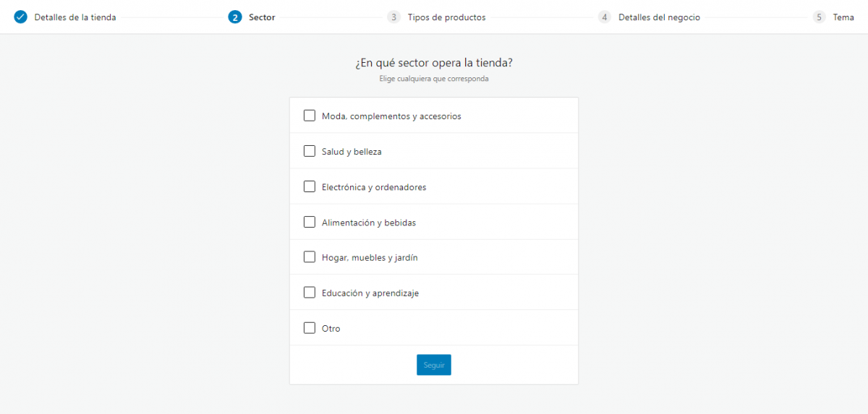This screenshot has height=414, width=868.
Task: Switch to the Tema step
Action: pos(843,17)
